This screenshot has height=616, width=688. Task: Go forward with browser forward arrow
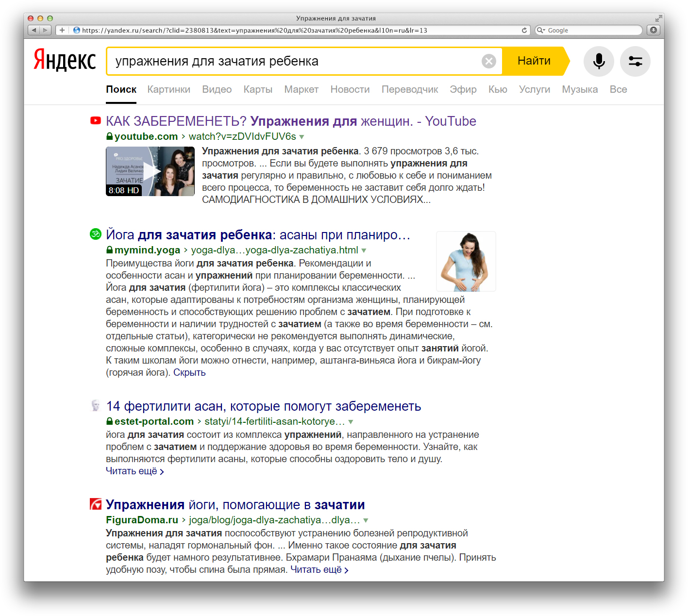[45, 30]
